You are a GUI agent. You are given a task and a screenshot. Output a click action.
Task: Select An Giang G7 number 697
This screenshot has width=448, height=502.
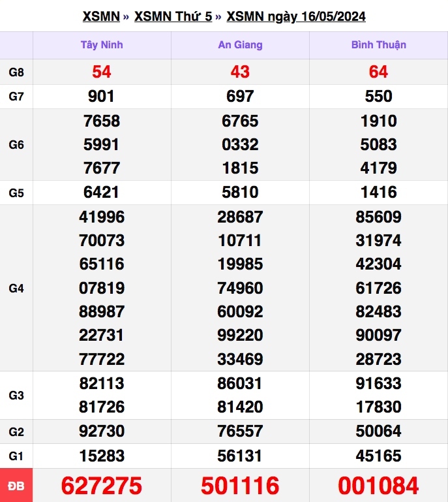coord(240,97)
